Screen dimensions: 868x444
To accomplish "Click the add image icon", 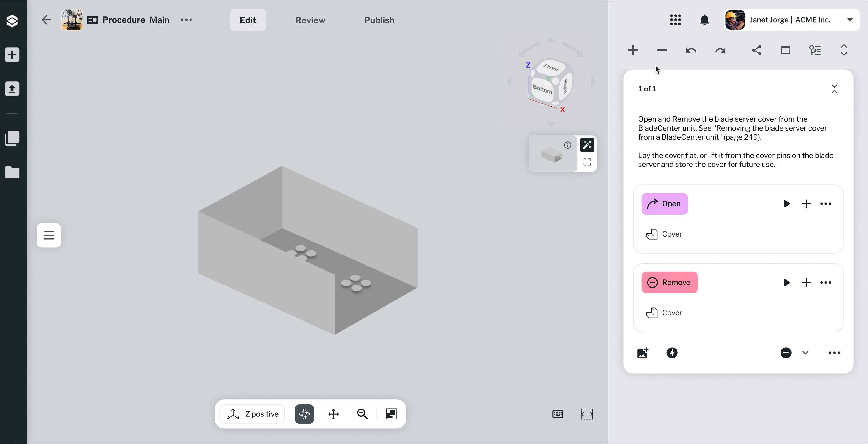I will (x=642, y=353).
